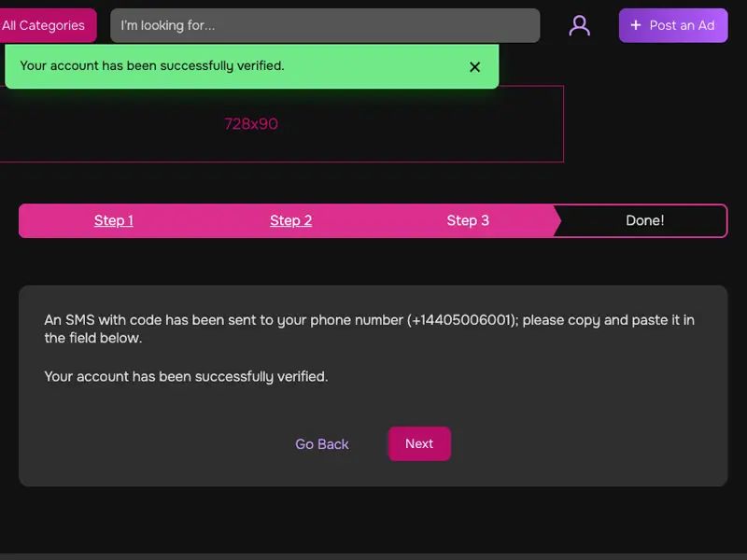Viewport: 747px width, 560px height.
Task: Click the verified message inside the card
Action: pos(186,377)
